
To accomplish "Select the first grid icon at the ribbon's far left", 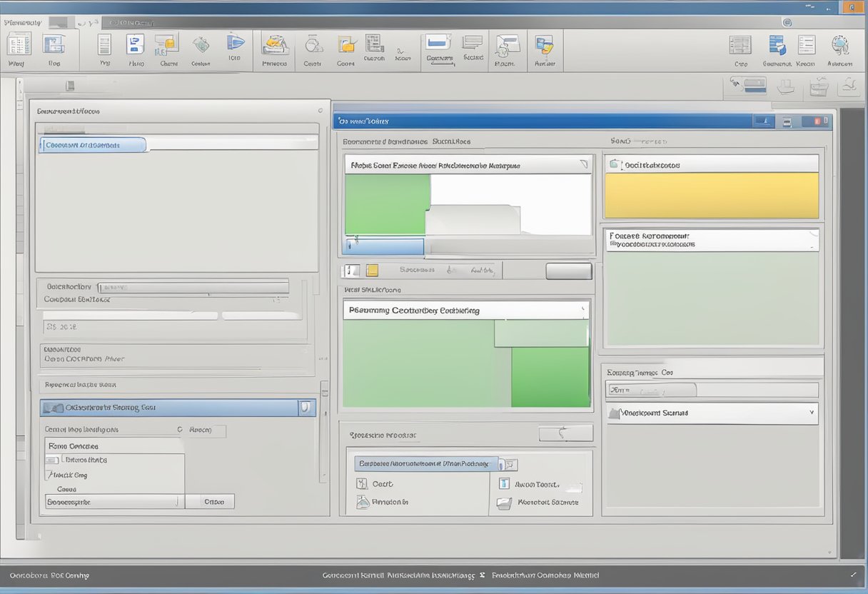I will click(19, 44).
